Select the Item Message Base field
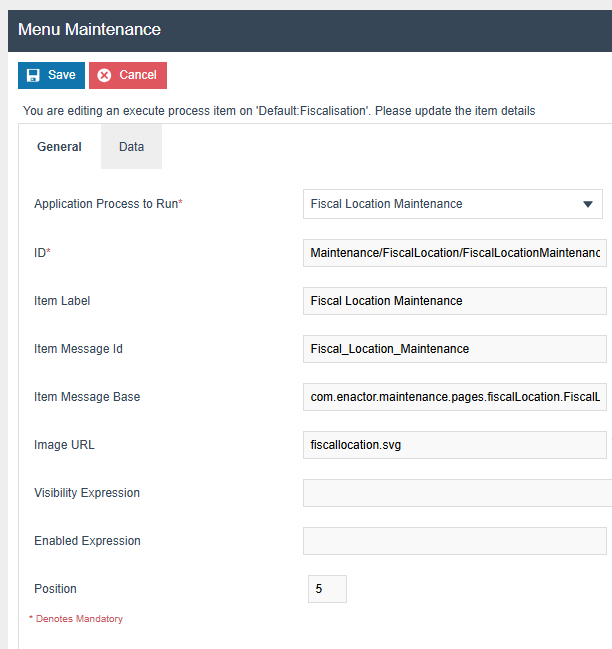 pyautogui.click(x=454, y=397)
